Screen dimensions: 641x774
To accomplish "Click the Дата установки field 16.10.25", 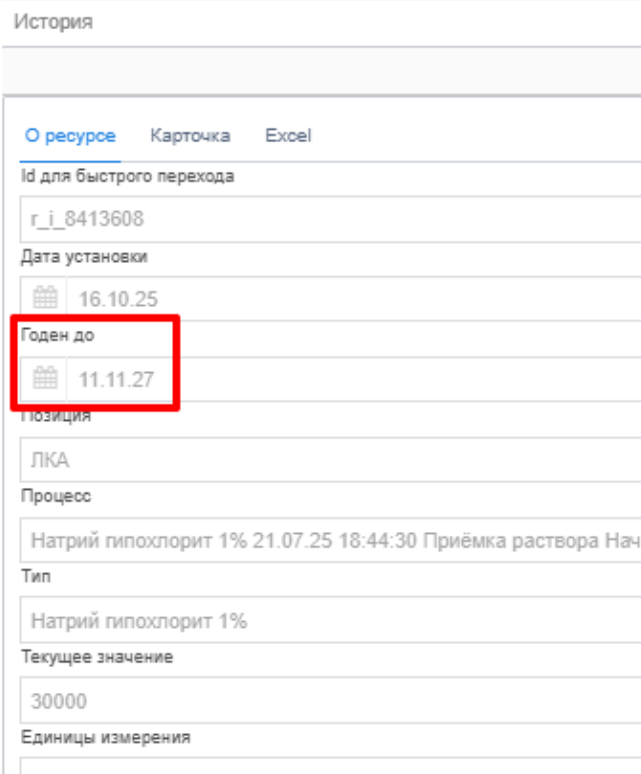I will click(x=354, y=299).
